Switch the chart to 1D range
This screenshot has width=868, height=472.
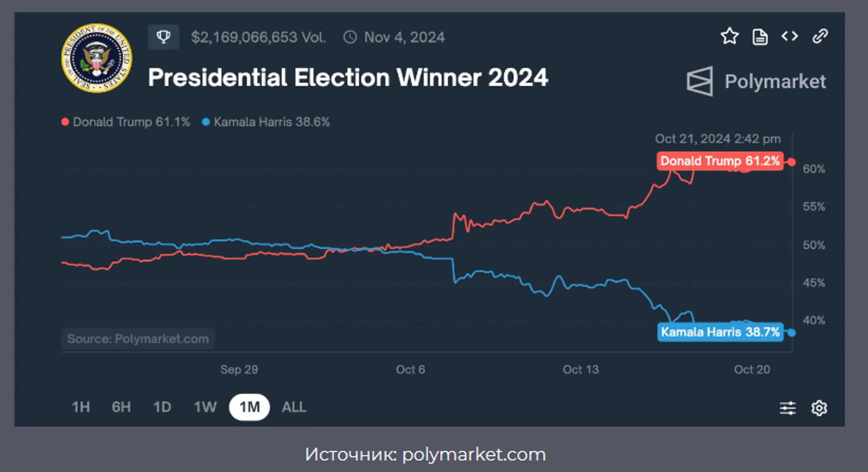pyautogui.click(x=162, y=407)
